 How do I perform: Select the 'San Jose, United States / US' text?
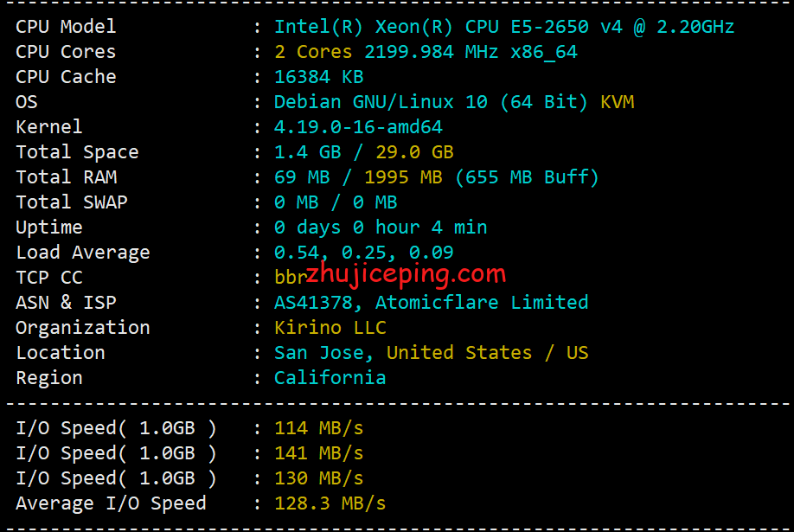[432, 353]
